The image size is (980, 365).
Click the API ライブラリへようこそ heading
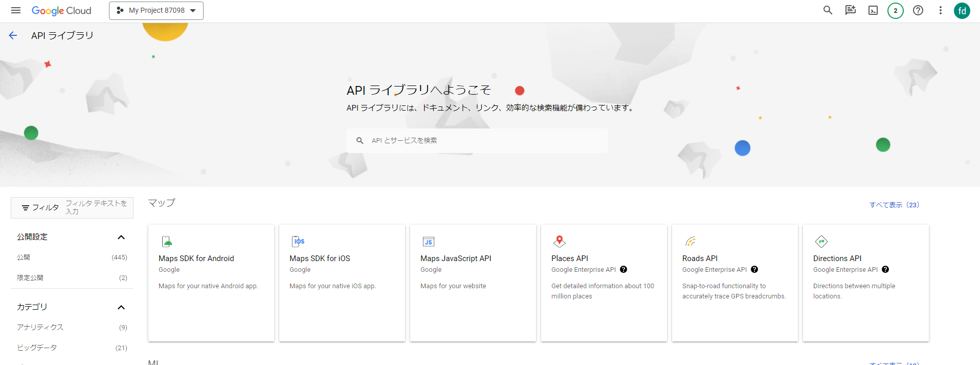418,91
